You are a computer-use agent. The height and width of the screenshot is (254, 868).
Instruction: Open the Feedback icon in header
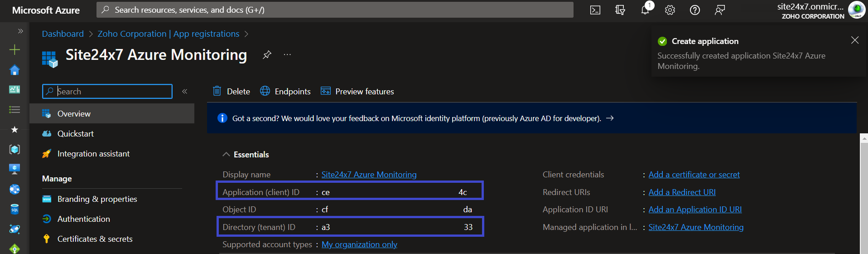tap(719, 10)
